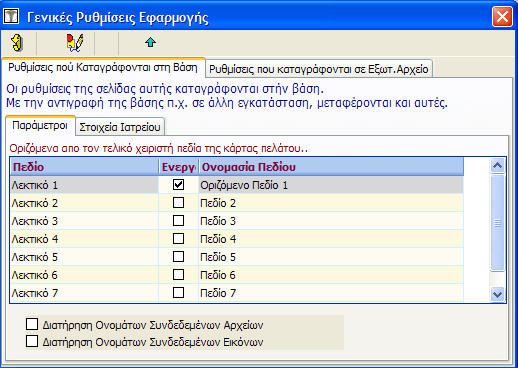Tick Διατήρηση Ονομάτων Συνδεδεμένων Αρχείων checkbox
This screenshot has height=368, width=518.
[x=32, y=324]
